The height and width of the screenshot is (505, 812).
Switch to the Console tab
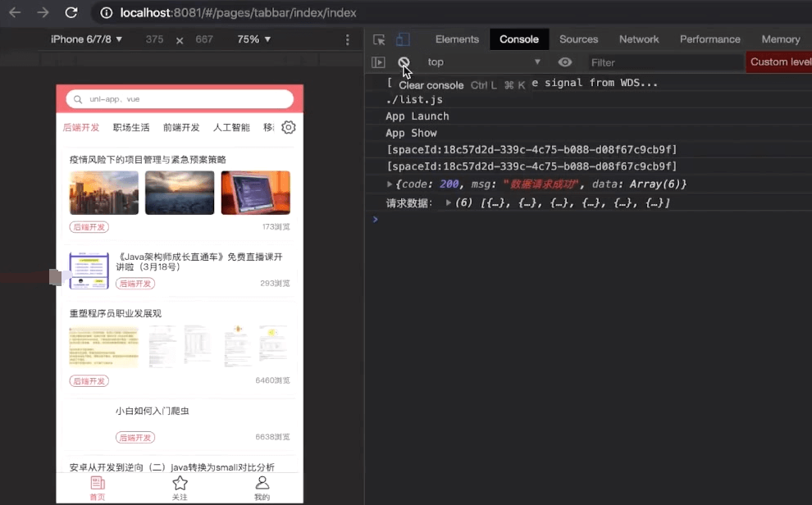point(519,39)
